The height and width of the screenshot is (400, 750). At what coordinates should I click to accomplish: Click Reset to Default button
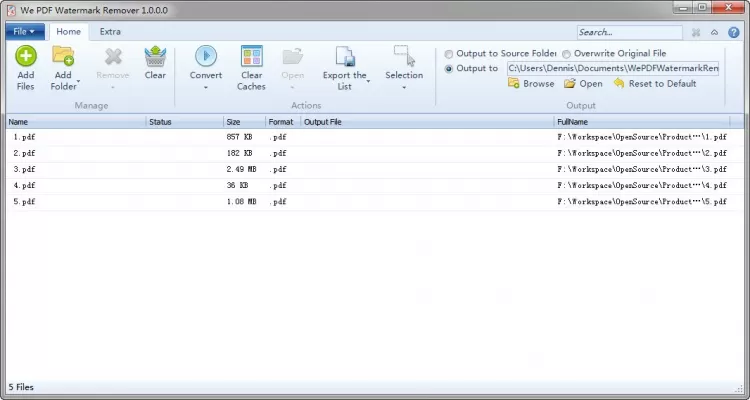click(x=655, y=84)
